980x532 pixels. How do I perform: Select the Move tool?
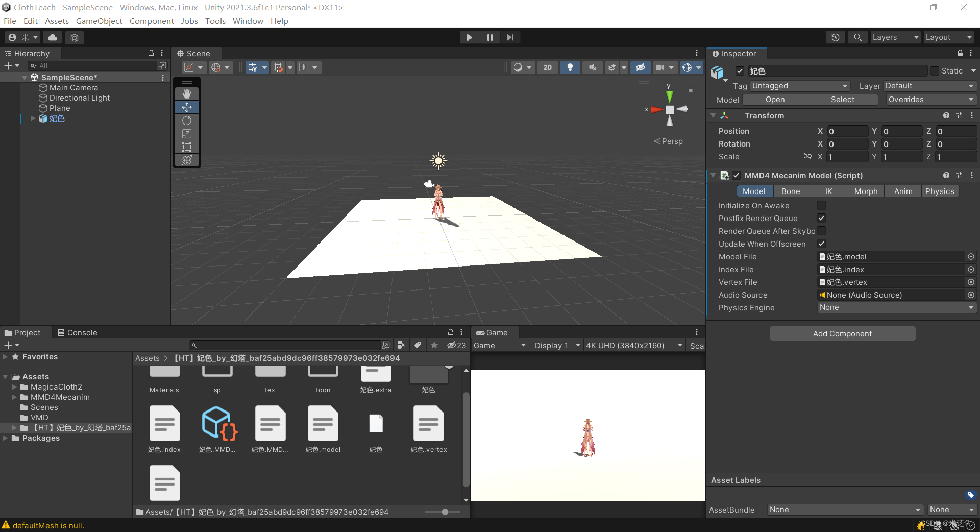[x=187, y=107]
